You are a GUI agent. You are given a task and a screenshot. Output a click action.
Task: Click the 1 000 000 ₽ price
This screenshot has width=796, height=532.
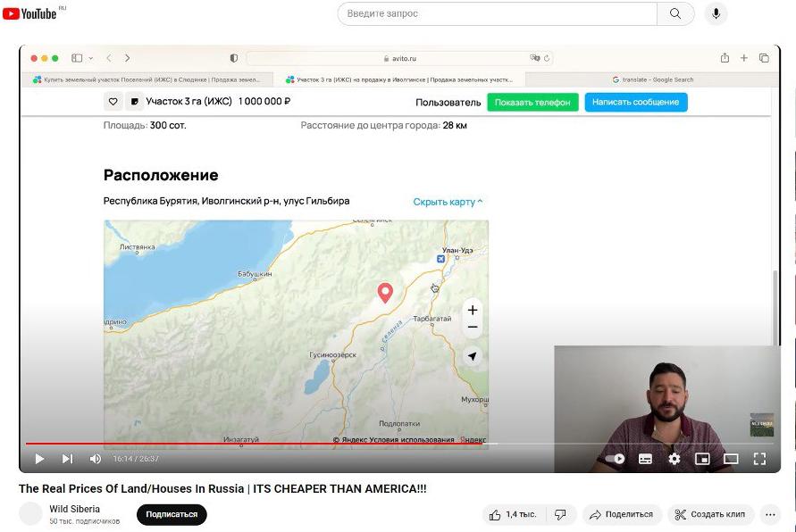point(264,102)
